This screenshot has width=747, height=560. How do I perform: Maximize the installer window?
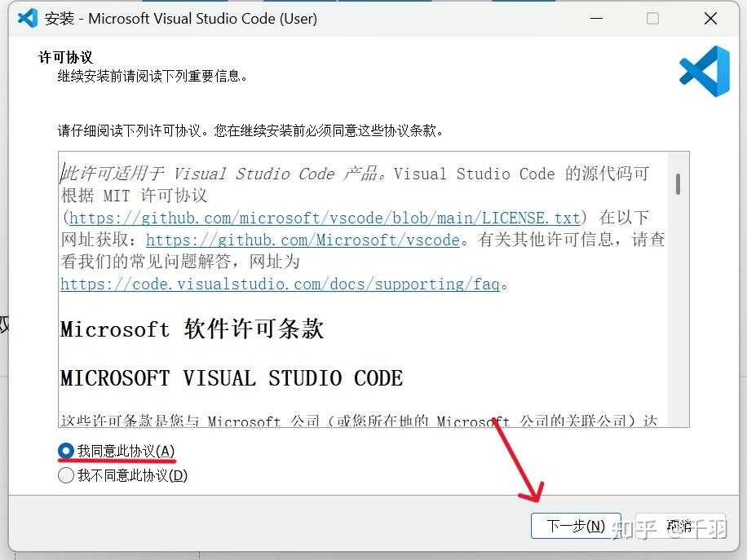(652, 18)
